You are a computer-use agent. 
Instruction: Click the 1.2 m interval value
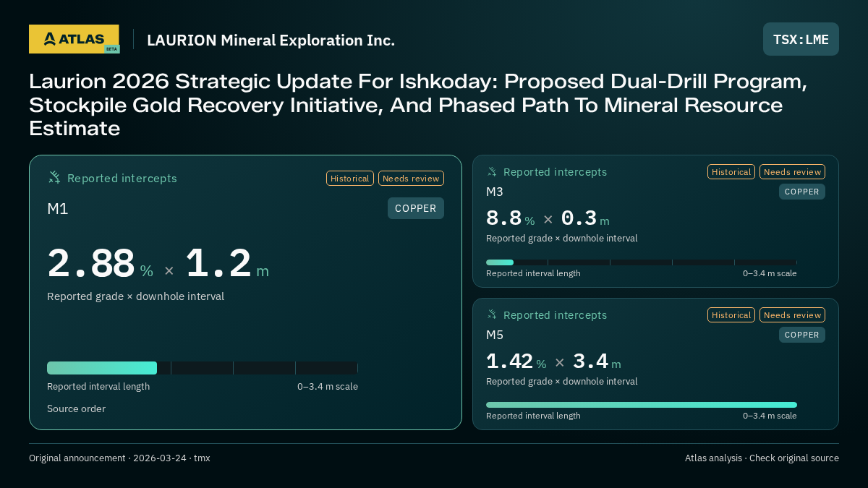[x=227, y=264]
